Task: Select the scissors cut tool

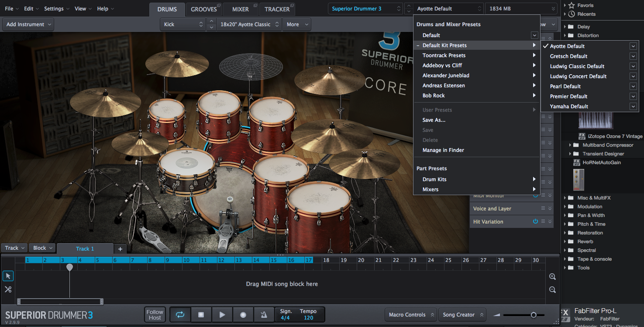Action: [x=8, y=289]
